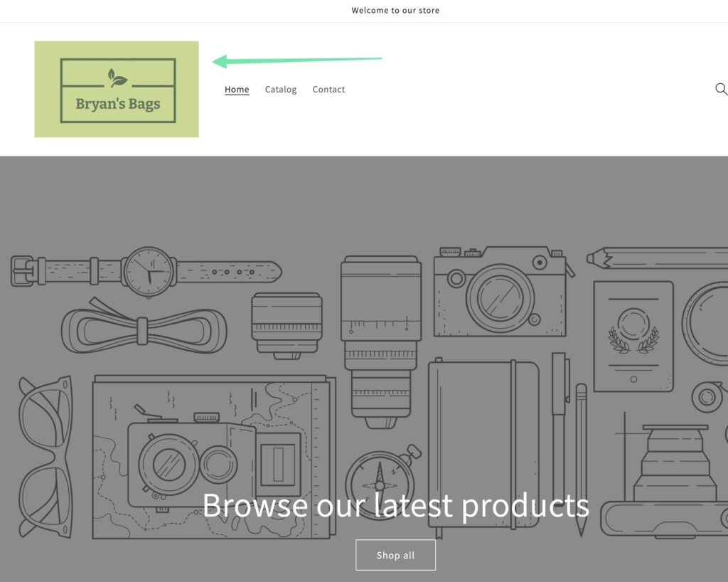Open the Catalog menu item

tap(280, 89)
